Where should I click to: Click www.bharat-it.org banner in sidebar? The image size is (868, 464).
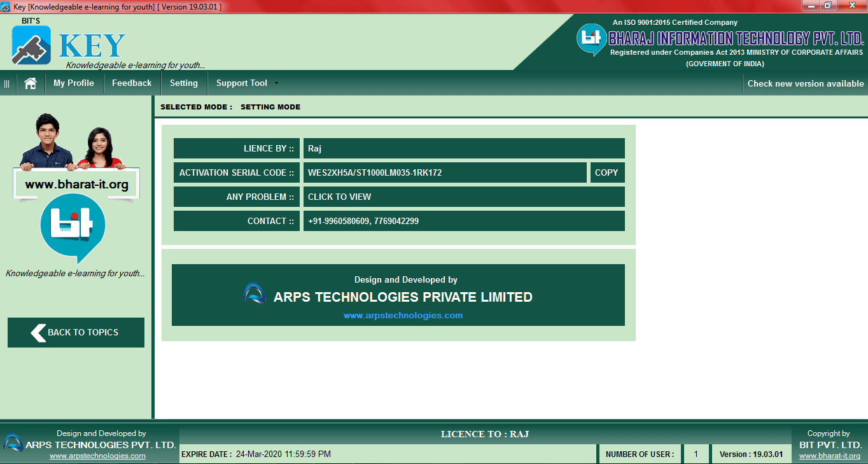click(76, 185)
